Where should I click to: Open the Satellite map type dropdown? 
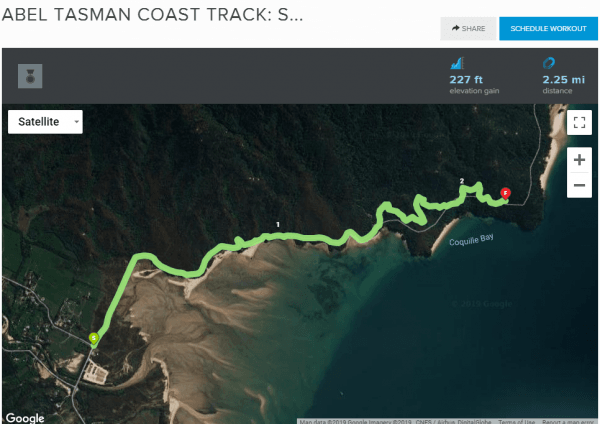[x=45, y=122]
